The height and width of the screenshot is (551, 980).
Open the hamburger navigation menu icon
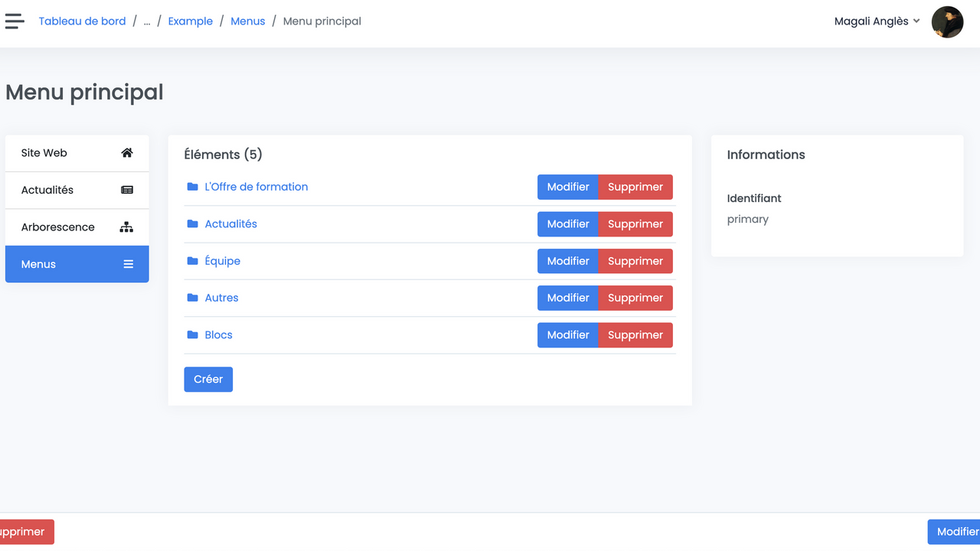tap(15, 21)
